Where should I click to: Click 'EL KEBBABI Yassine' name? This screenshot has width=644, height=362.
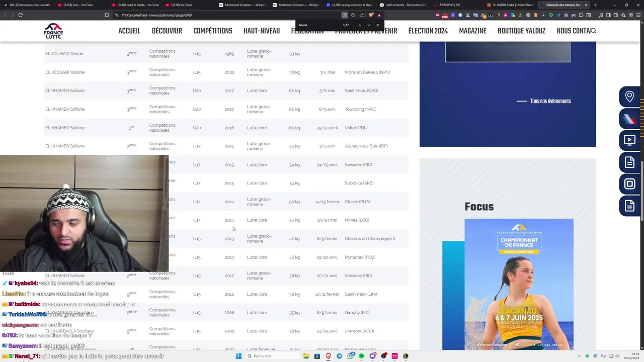click(x=65, y=72)
